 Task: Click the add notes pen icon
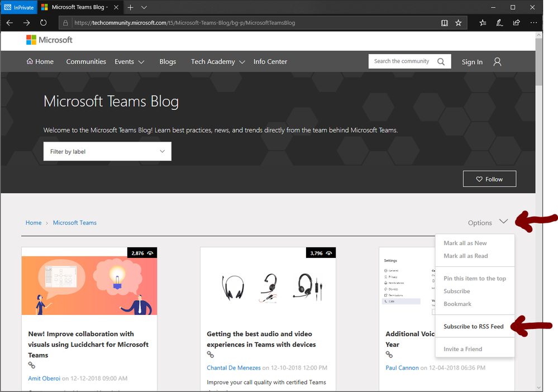(500, 23)
